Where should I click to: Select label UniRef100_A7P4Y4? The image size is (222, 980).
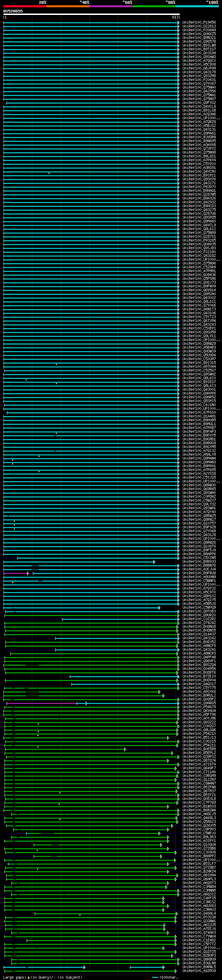(x=199, y=160)
